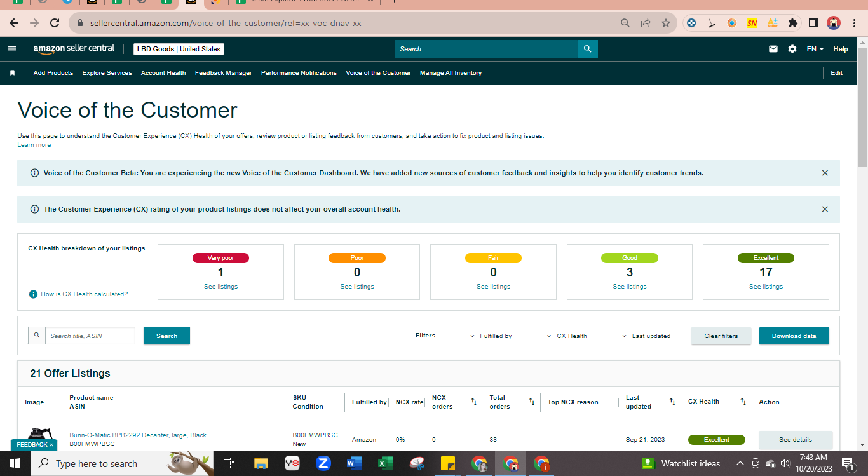Show hidden system tray icons

(740, 463)
